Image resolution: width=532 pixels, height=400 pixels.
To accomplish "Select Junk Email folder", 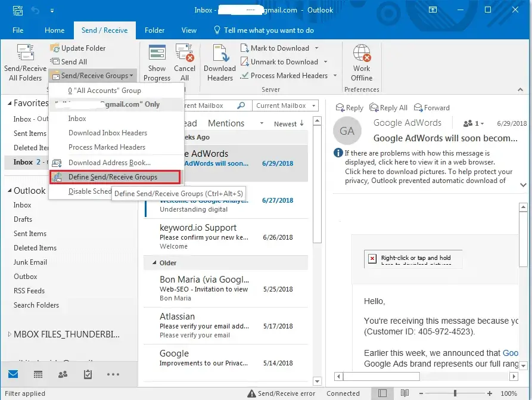I will (x=30, y=262).
